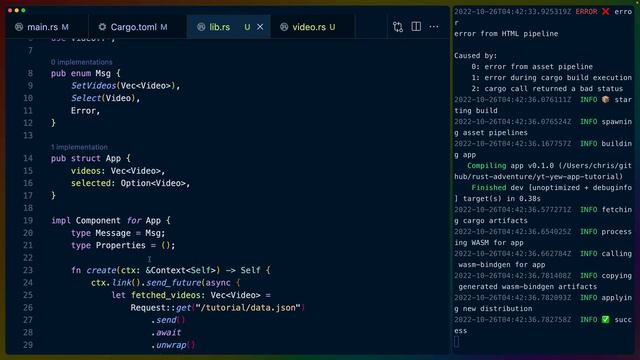Click the Rust file icon on main.rs tab
640x360 pixels.
point(19,27)
